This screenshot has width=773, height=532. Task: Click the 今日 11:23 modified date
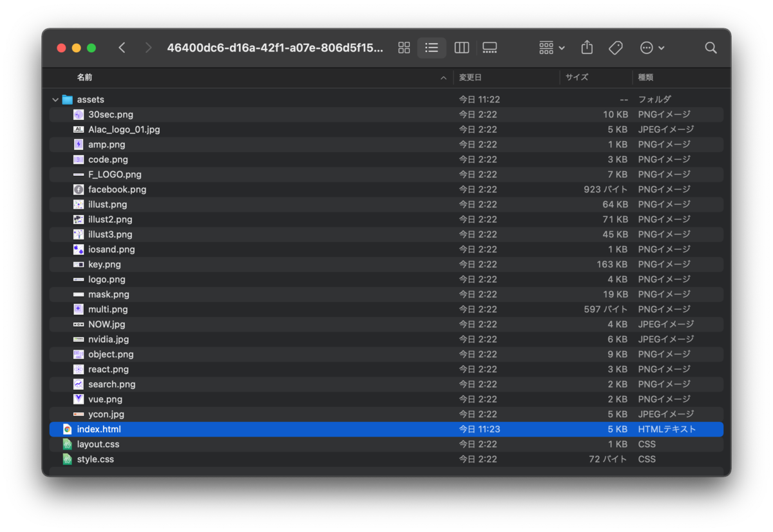point(479,429)
